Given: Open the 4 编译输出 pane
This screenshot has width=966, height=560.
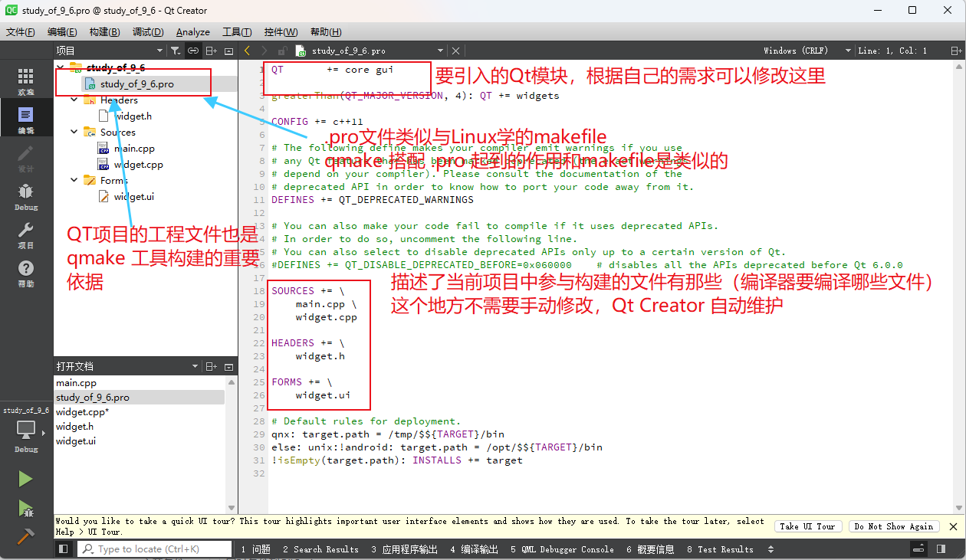Looking at the screenshot, I should coord(475,549).
